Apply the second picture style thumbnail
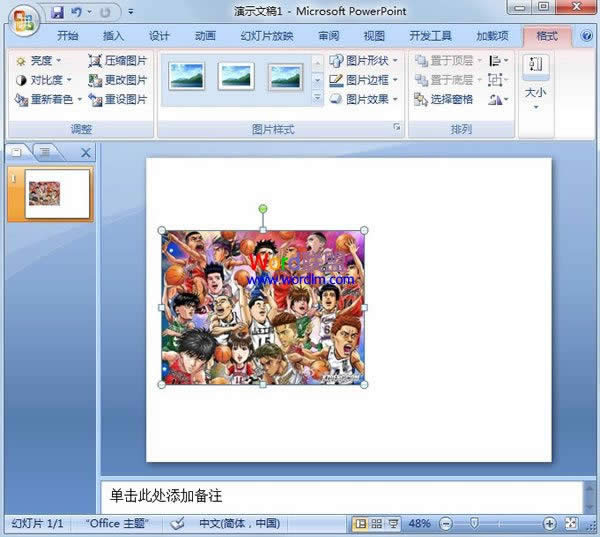 236,76
